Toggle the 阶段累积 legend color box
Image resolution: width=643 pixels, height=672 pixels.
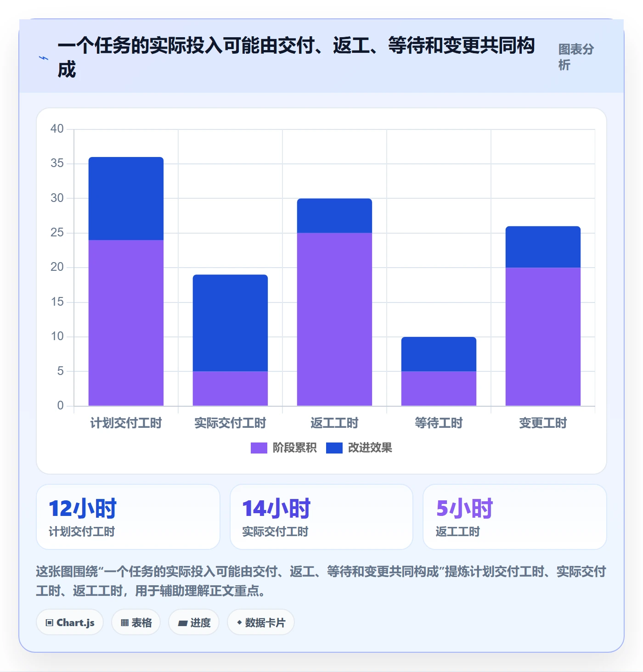(x=259, y=448)
